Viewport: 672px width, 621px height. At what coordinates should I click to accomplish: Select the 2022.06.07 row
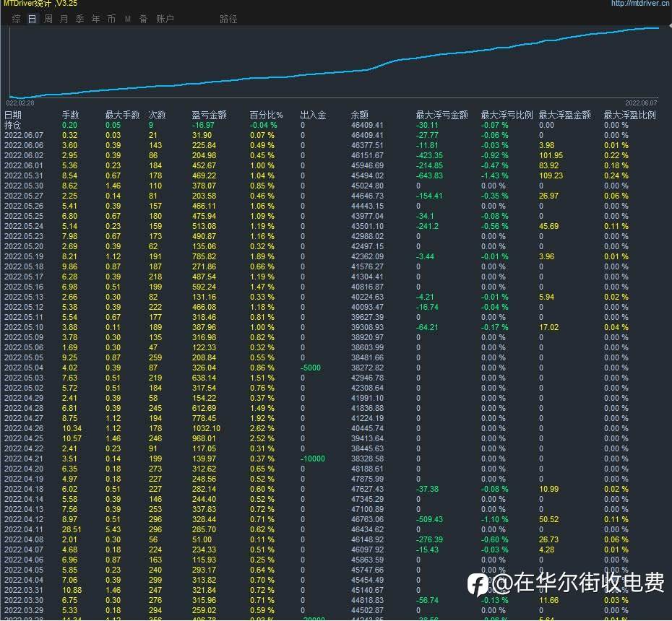coord(24,135)
